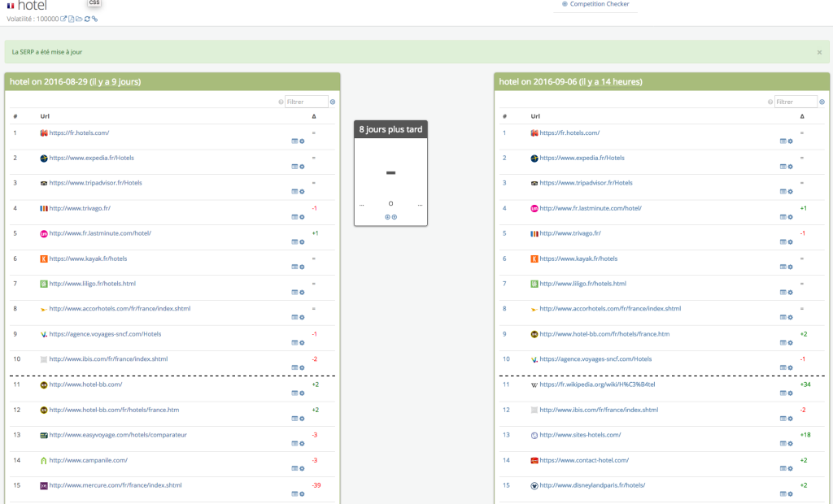Open the disneylandparis.fr hotels link
833x504 pixels.
click(x=592, y=485)
